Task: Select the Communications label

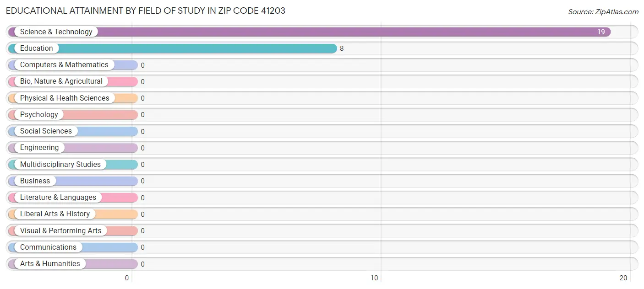Action: tap(48, 247)
